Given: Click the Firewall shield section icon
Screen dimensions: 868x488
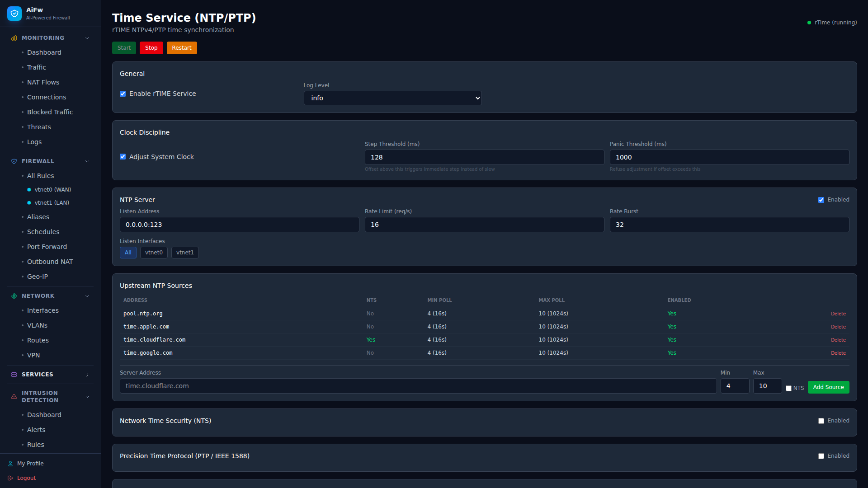Looking at the screenshot, I should coord(14,161).
